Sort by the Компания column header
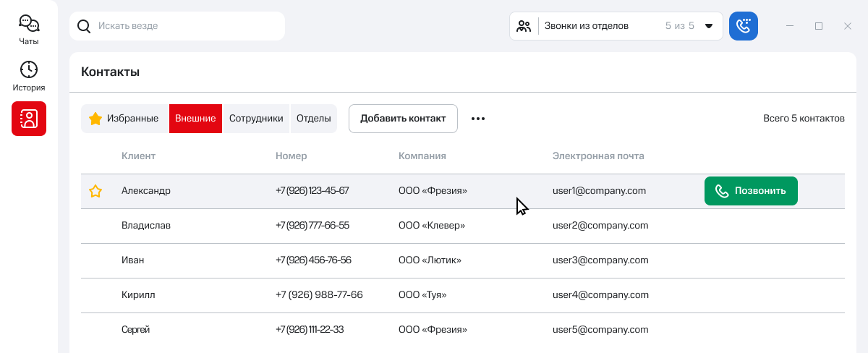868x353 pixels. coord(422,156)
